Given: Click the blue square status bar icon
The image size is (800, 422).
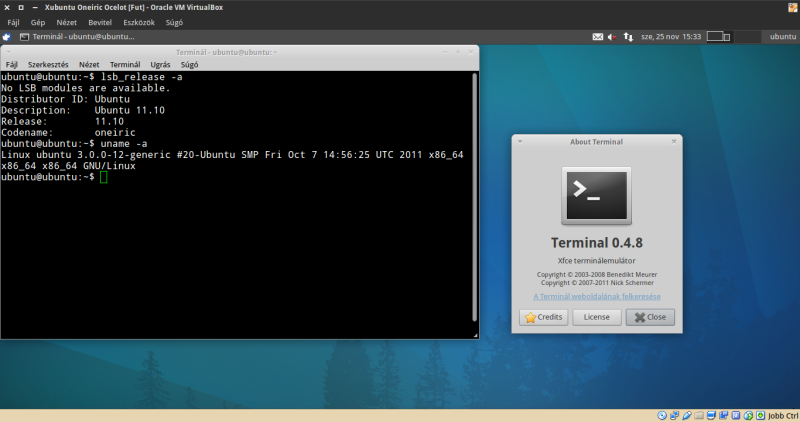Looking at the screenshot, I should click(x=736, y=415).
